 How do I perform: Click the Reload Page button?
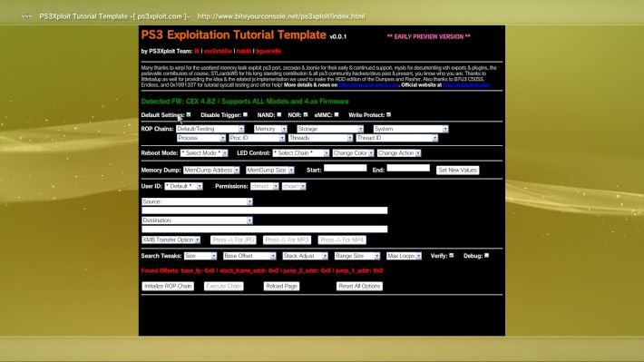point(281,286)
